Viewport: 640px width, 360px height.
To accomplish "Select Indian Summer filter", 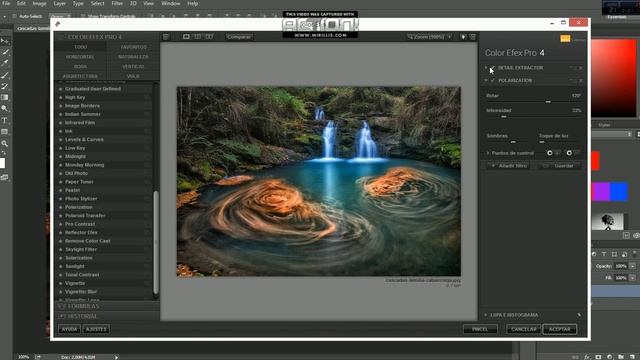I will pyautogui.click(x=83, y=114).
